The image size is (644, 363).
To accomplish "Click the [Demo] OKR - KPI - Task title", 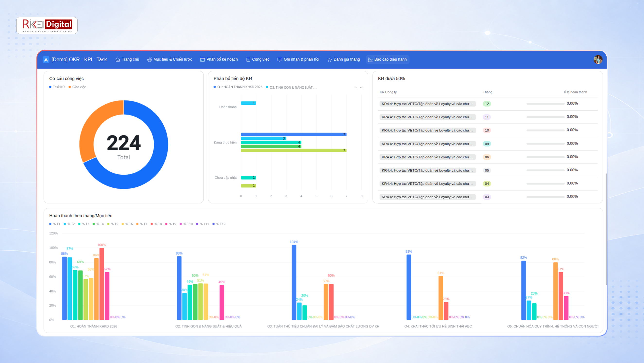I will [79, 60].
